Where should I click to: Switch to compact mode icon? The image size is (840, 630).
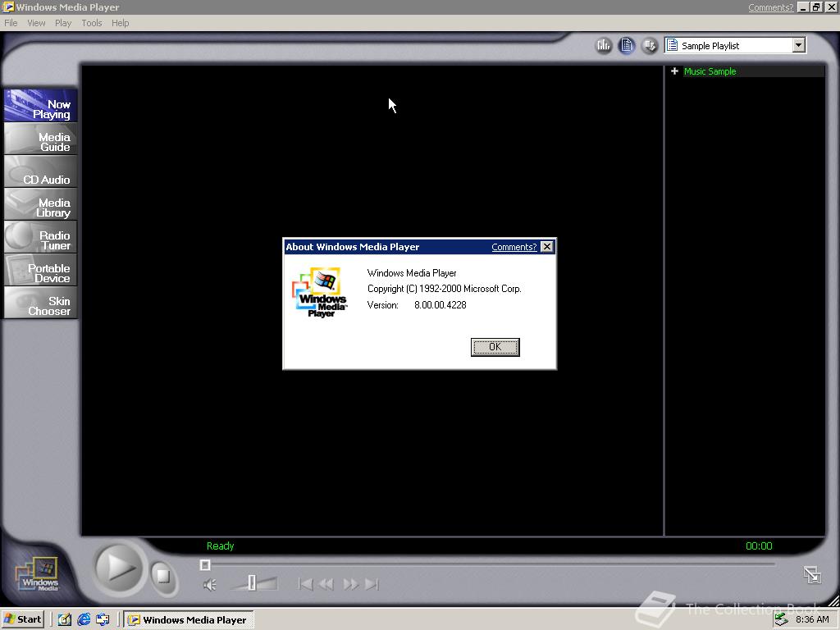pos(812,575)
